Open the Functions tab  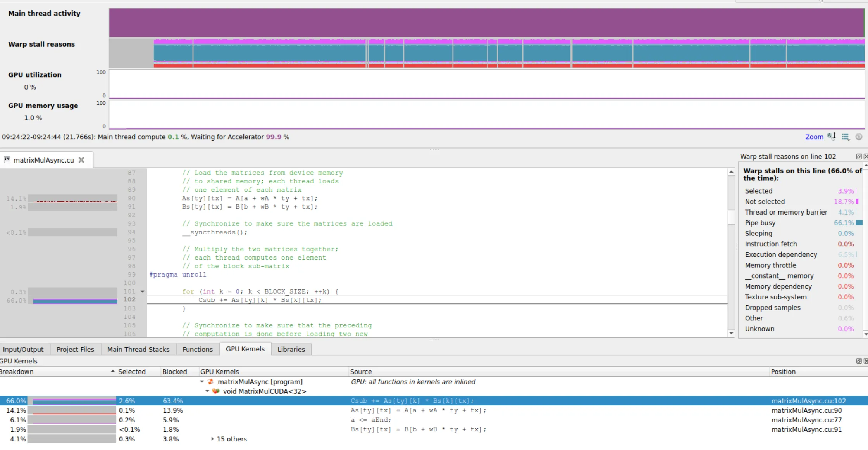pos(198,350)
